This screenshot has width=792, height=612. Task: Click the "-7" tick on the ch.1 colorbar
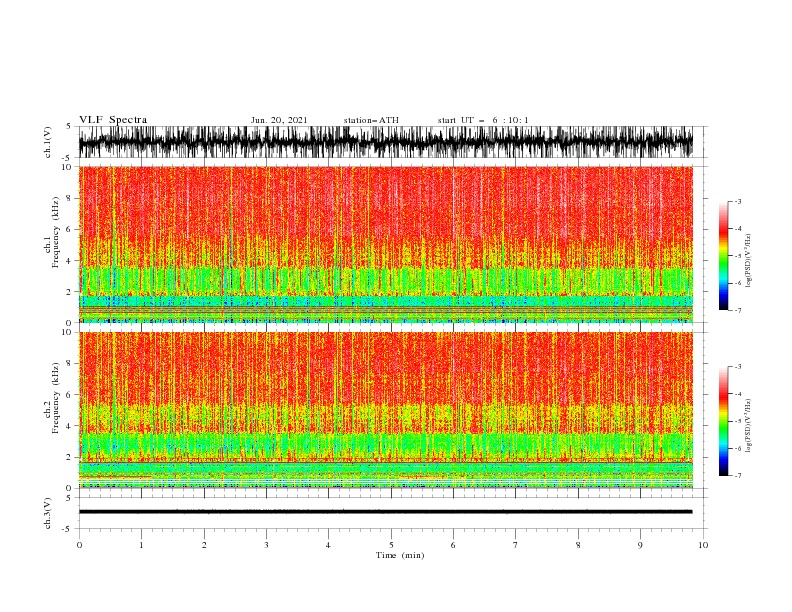737,310
